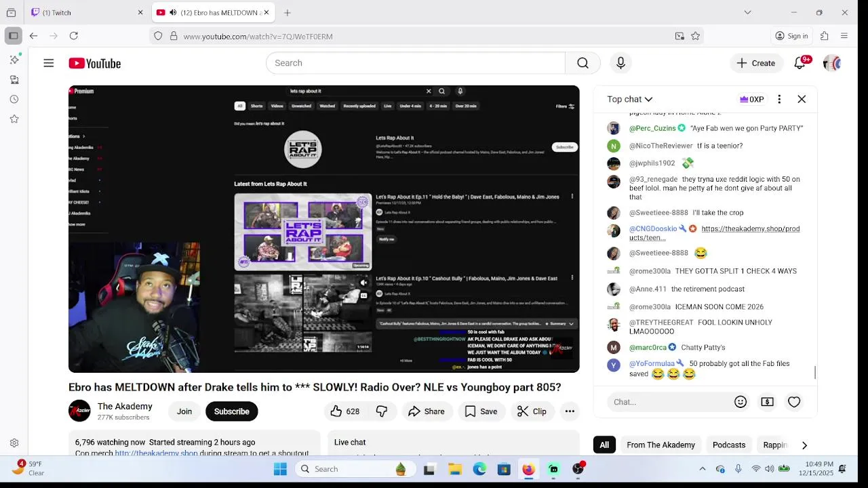The width and height of the screenshot is (868, 488).
Task: Open synced tabs sidebar icon
Action: (x=14, y=80)
